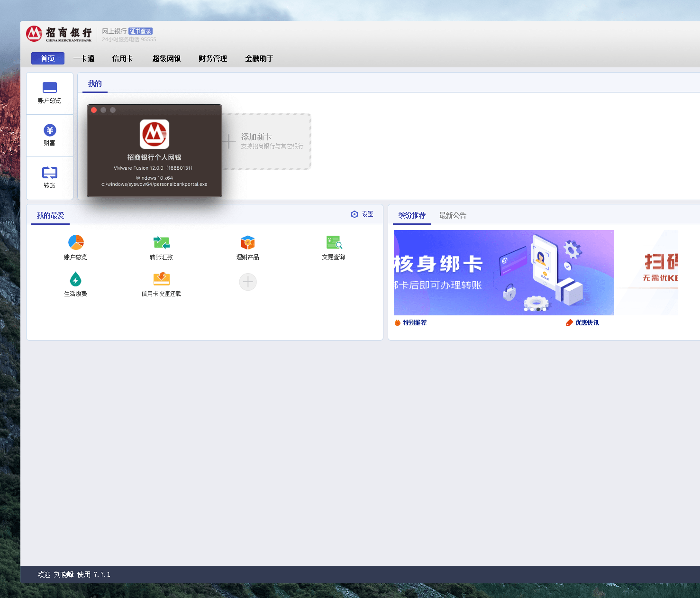Select the 我的最爱 tab
The image size is (700, 598).
[x=51, y=215]
